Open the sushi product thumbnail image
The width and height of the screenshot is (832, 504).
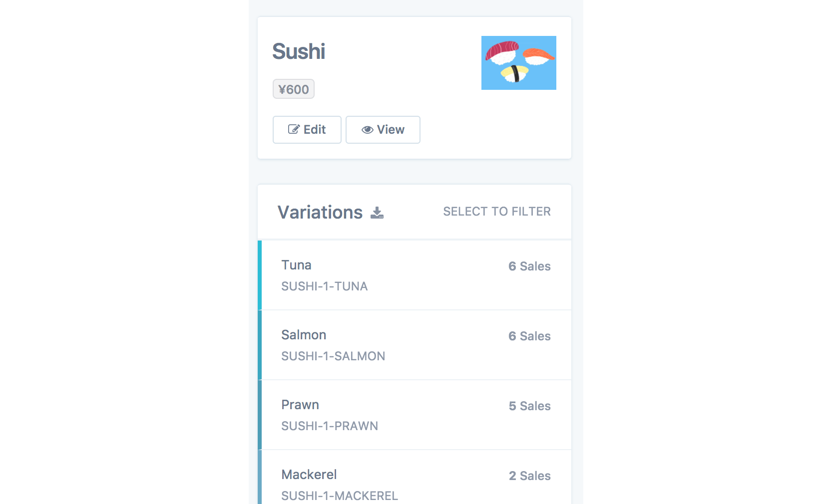pos(518,63)
